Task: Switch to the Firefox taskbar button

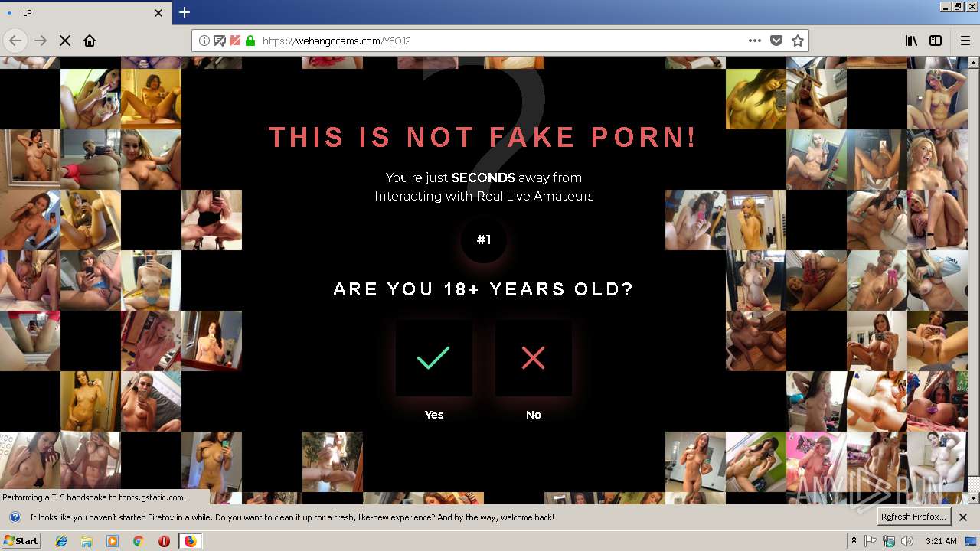Action: [190, 541]
